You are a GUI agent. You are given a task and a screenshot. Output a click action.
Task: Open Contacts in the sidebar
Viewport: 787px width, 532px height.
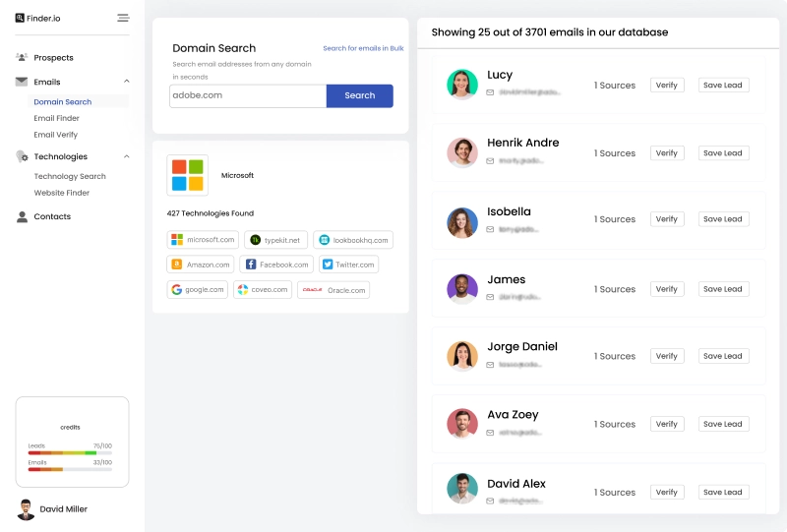coord(52,216)
